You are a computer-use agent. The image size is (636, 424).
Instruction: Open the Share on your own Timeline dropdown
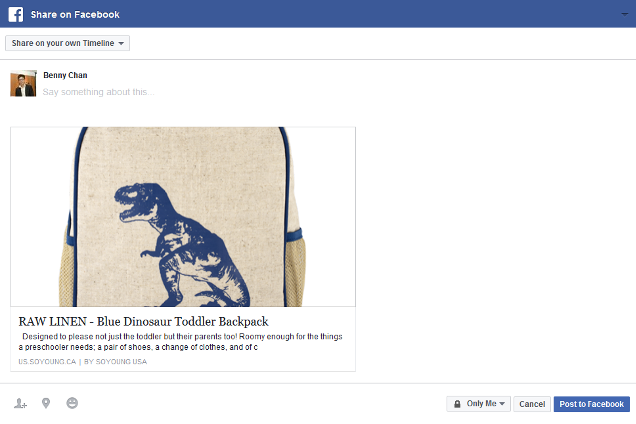coord(67,43)
